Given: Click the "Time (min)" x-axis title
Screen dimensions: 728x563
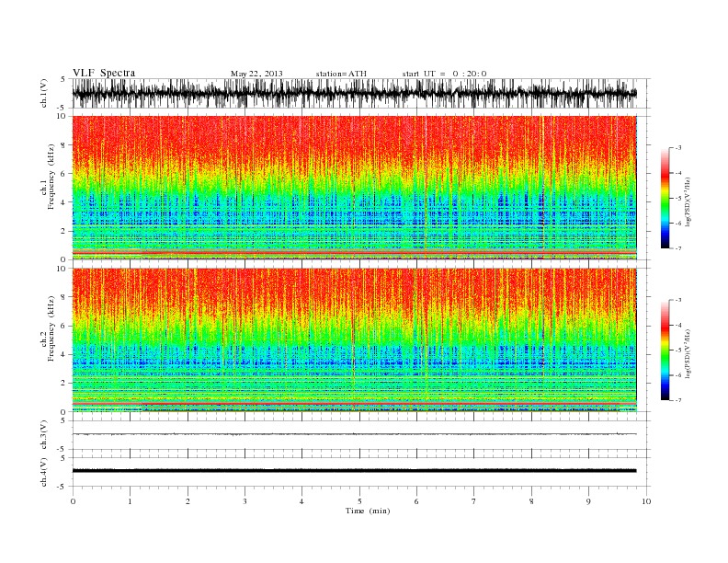Looking at the screenshot, I should pos(368,511).
